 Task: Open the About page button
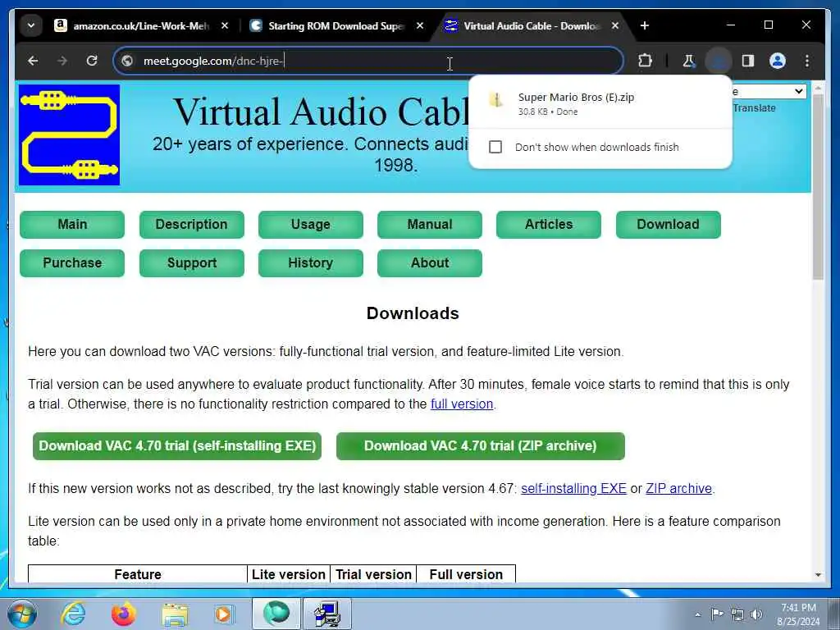point(430,263)
